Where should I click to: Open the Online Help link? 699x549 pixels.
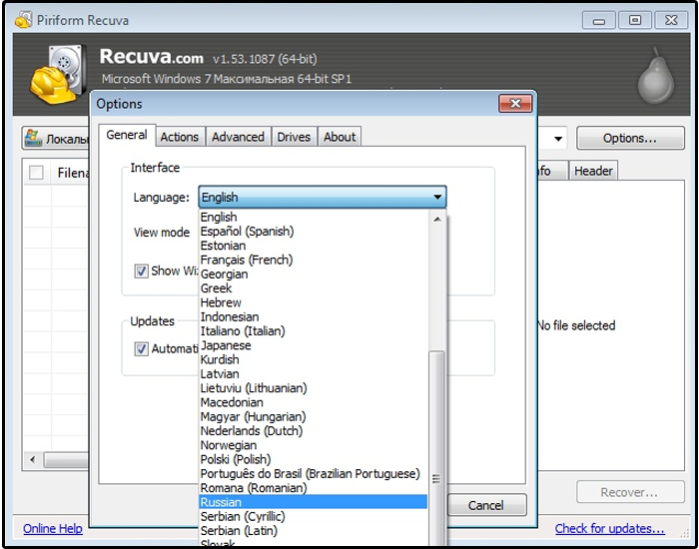click(x=53, y=529)
